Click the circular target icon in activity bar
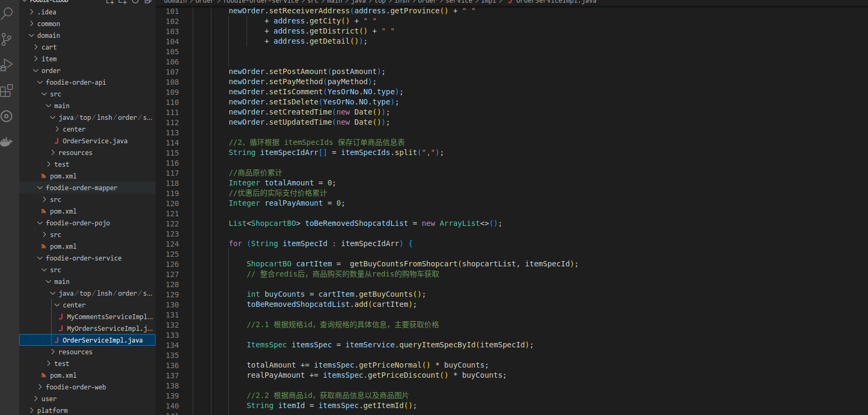Image resolution: width=868 pixels, height=415 pixels. click(6, 116)
